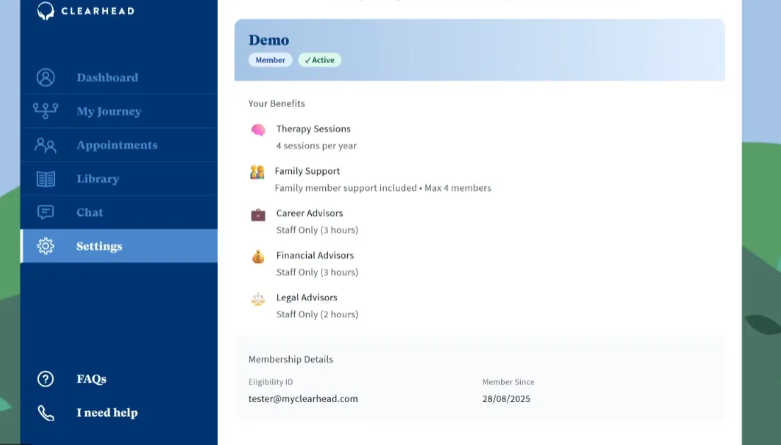Click the Family Support people icon
This screenshot has height=445, width=781.
(x=257, y=172)
